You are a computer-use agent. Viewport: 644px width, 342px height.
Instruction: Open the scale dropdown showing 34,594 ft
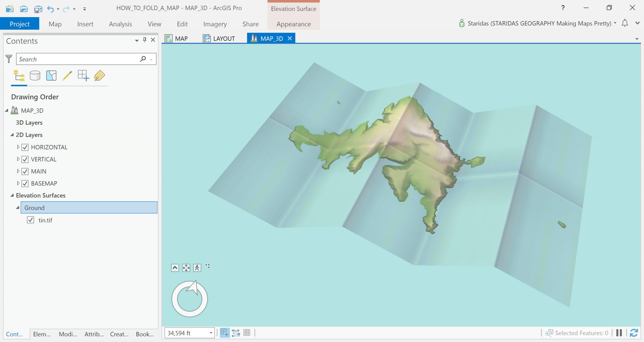click(211, 333)
